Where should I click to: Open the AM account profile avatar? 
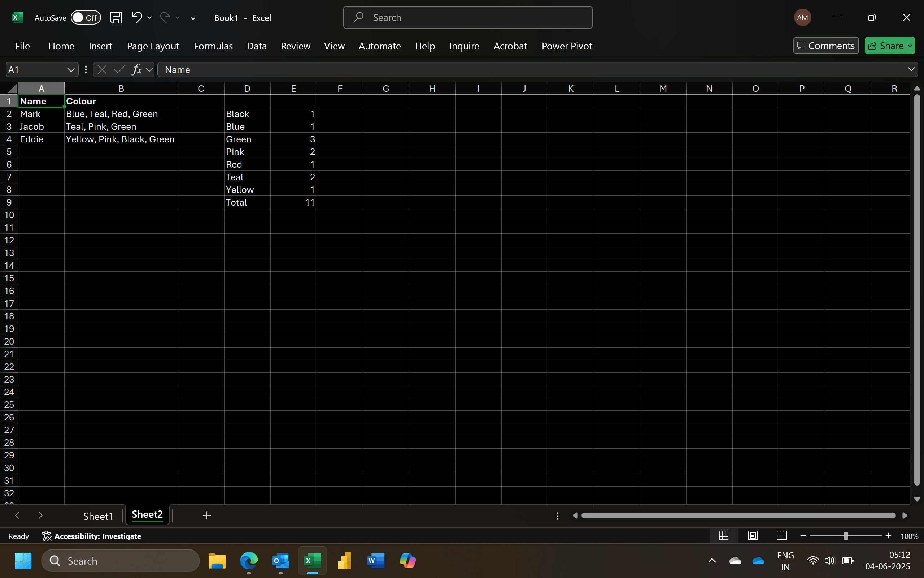click(802, 18)
